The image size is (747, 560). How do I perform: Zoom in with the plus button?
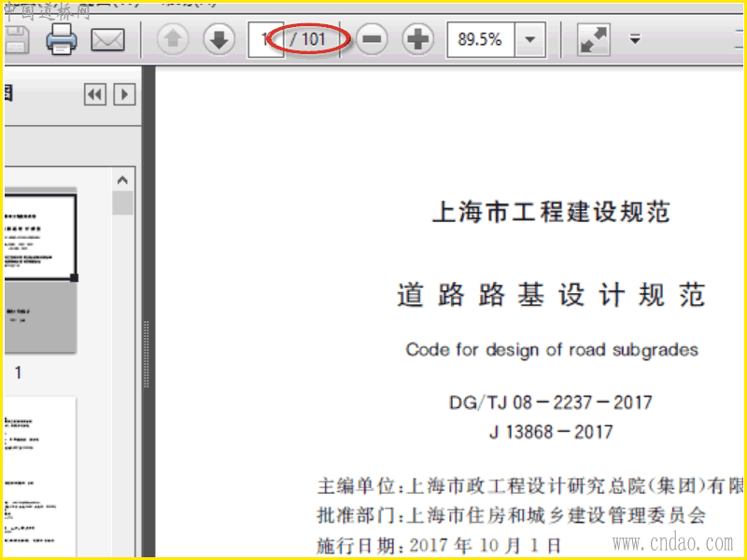tap(417, 39)
